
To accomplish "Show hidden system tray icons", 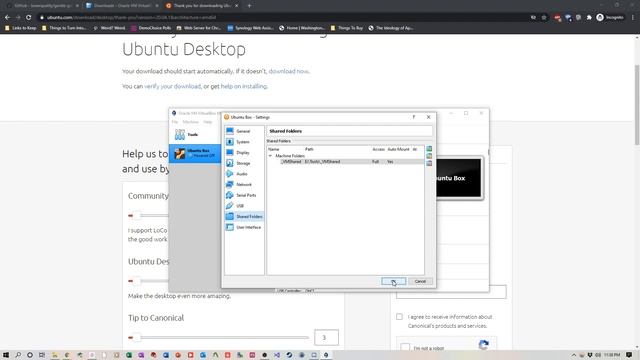I will [574, 355].
